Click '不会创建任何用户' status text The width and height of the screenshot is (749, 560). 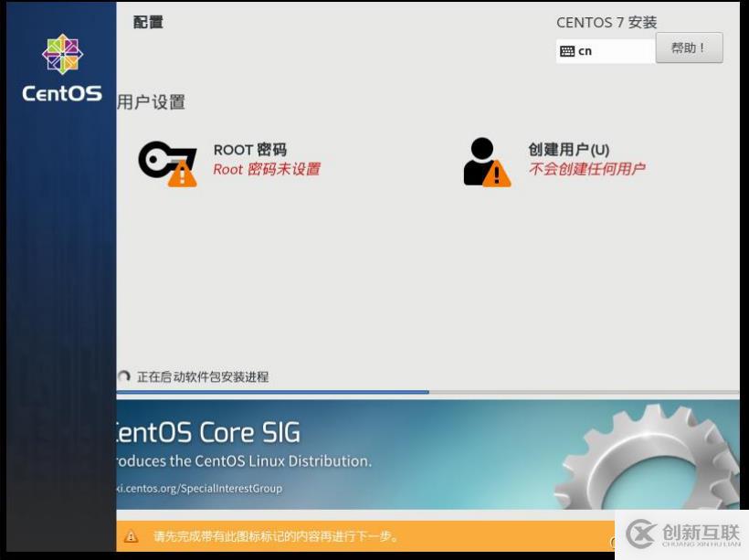coord(586,169)
